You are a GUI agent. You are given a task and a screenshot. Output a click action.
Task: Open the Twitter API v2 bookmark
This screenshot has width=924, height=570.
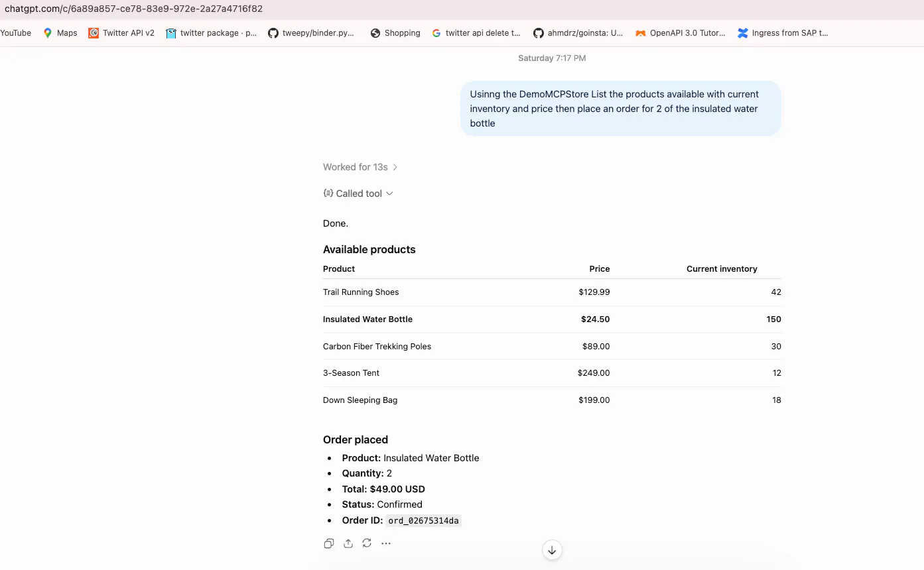pos(121,33)
